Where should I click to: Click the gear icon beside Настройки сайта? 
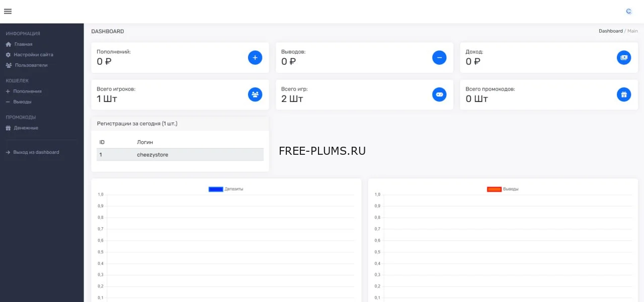pyautogui.click(x=8, y=55)
